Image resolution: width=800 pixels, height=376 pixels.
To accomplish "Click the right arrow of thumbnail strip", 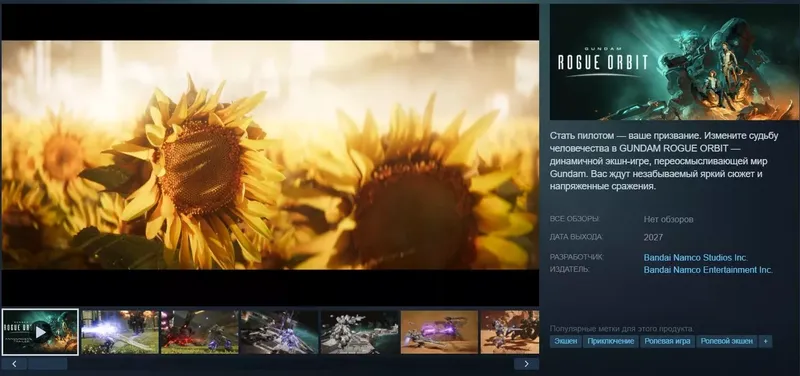I will [527, 364].
